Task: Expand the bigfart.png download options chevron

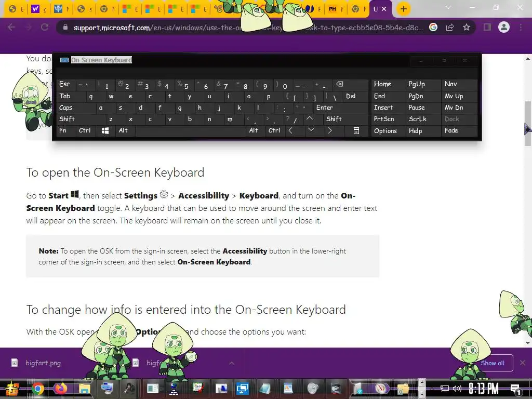Action: pyautogui.click(x=232, y=363)
